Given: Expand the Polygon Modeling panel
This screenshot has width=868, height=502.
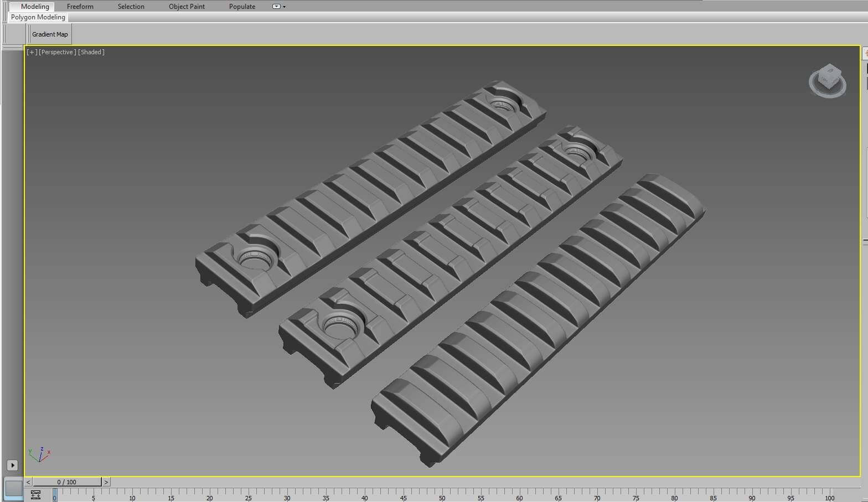Looking at the screenshot, I should click(x=38, y=17).
